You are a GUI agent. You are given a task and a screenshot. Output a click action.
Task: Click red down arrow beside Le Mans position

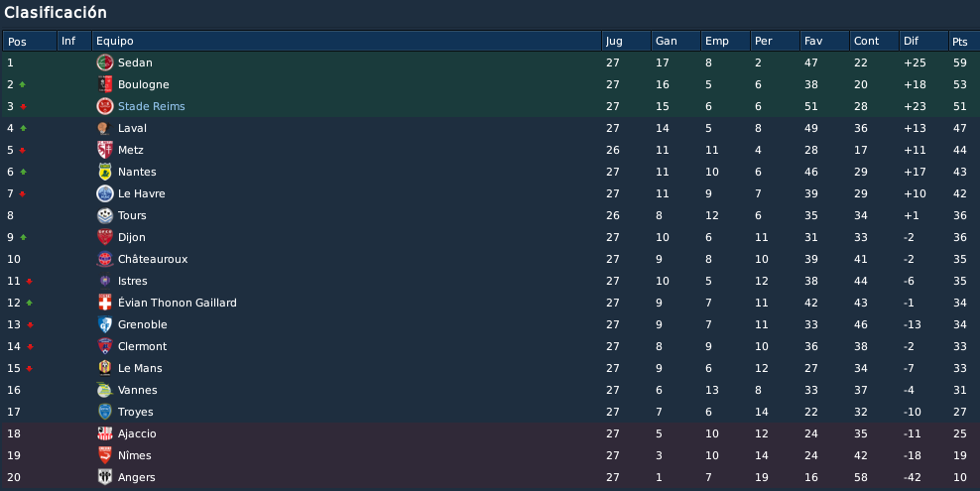pyautogui.click(x=29, y=369)
